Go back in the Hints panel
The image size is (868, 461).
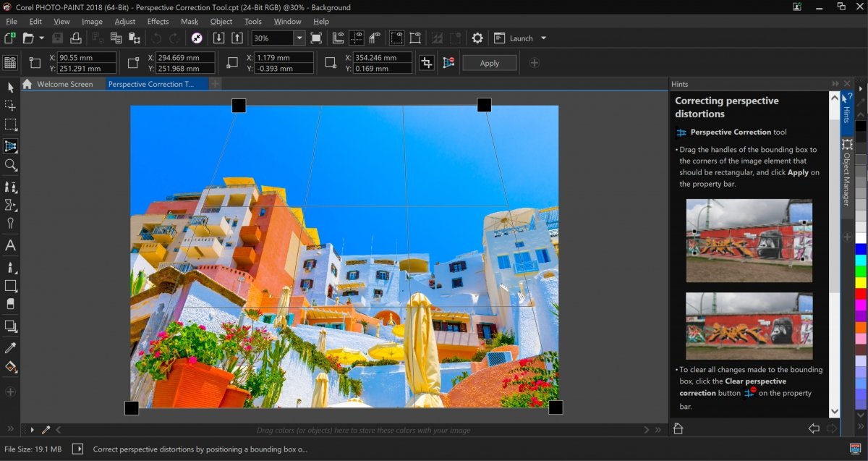[x=814, y=428]
